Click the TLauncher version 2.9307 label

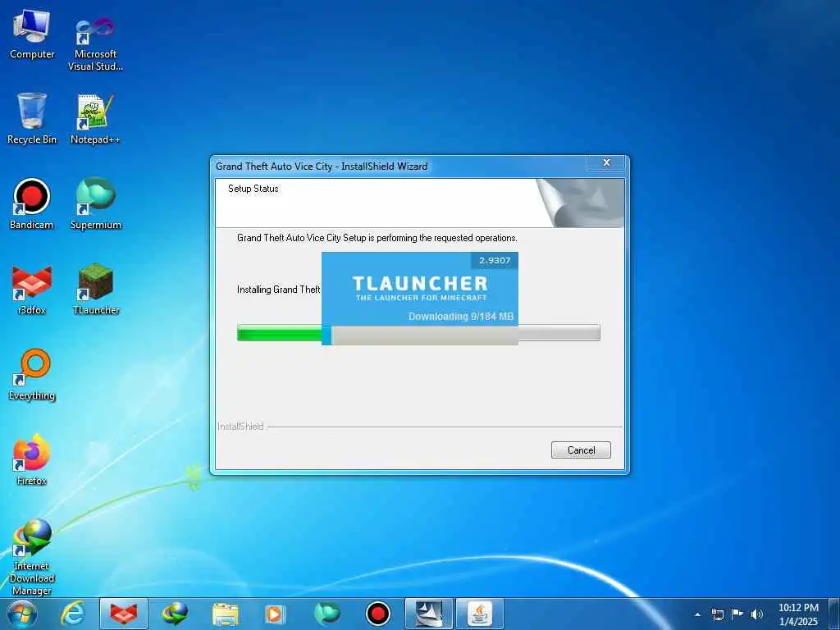coord(495,260)
